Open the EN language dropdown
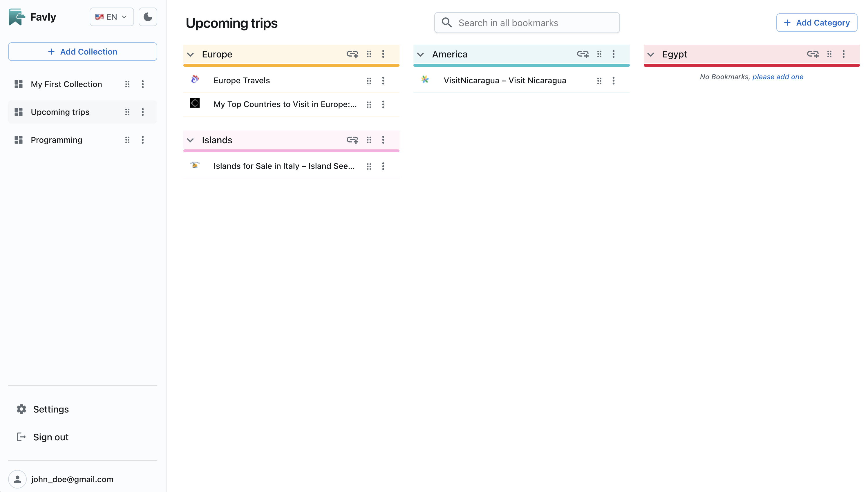Image resolution: width=868 pixels, height=492 pixels. click(111, 17)
